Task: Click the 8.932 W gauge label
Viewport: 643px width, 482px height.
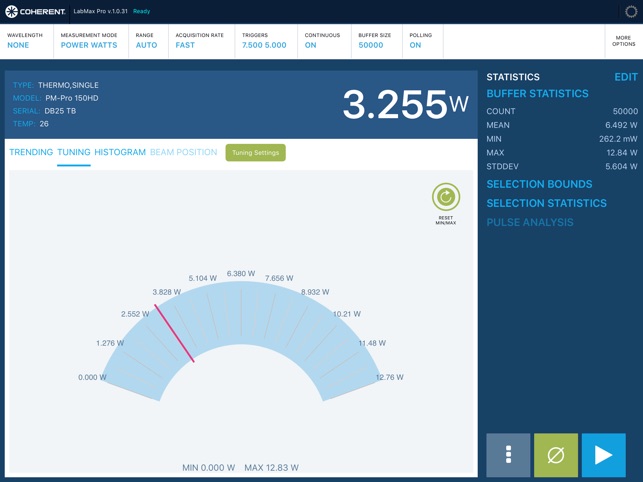Action: click(315, 292)
